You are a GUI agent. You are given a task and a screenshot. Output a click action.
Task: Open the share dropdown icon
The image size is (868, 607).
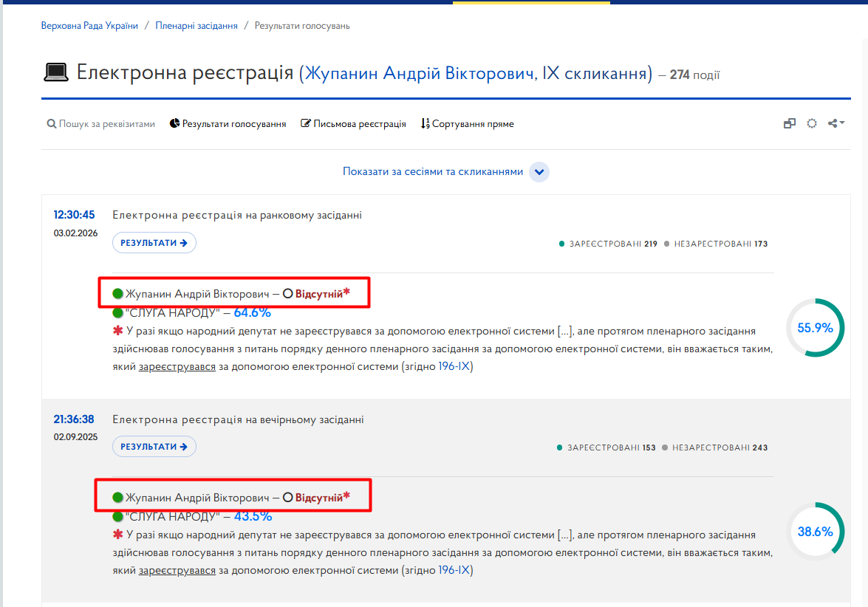point(836,123)
